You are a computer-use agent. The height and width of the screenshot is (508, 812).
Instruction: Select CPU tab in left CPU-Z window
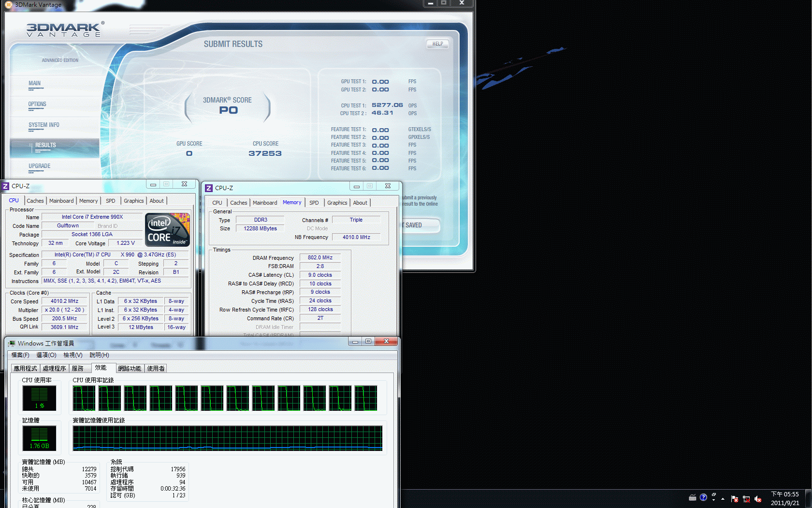[x=14, y=200]
